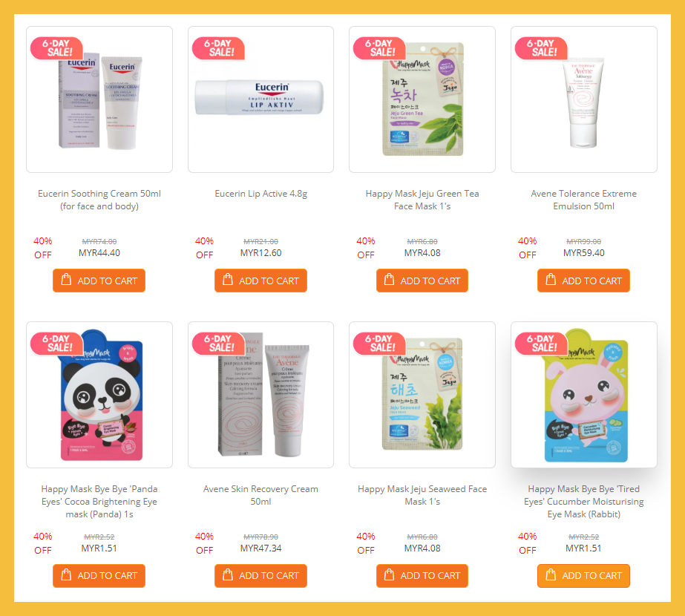Click 6-Day Sale badge on Eucerin Lip Active
Viewport: 685px width, 616px height.
218,48
